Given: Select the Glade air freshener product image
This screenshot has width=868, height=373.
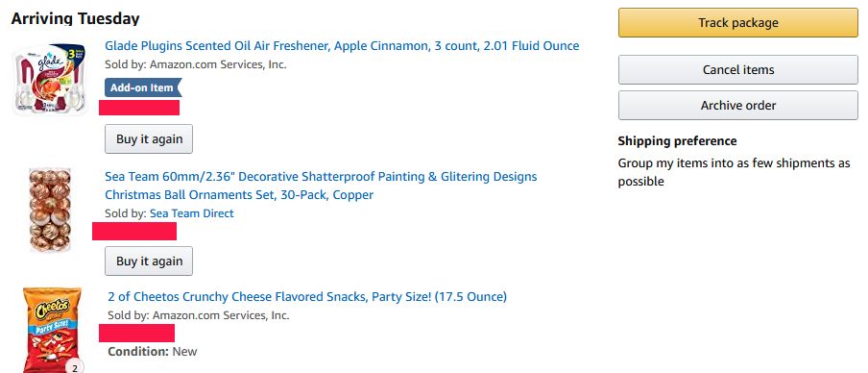Looking at the screenshot, I should 50,79.
